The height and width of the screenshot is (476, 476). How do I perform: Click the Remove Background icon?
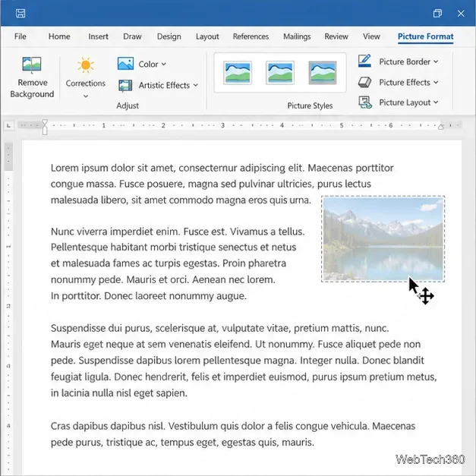32,64
